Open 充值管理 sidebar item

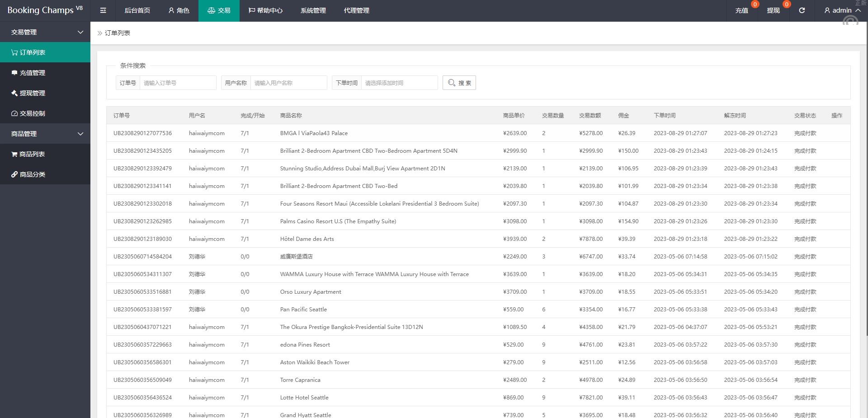tap(45, 73)
